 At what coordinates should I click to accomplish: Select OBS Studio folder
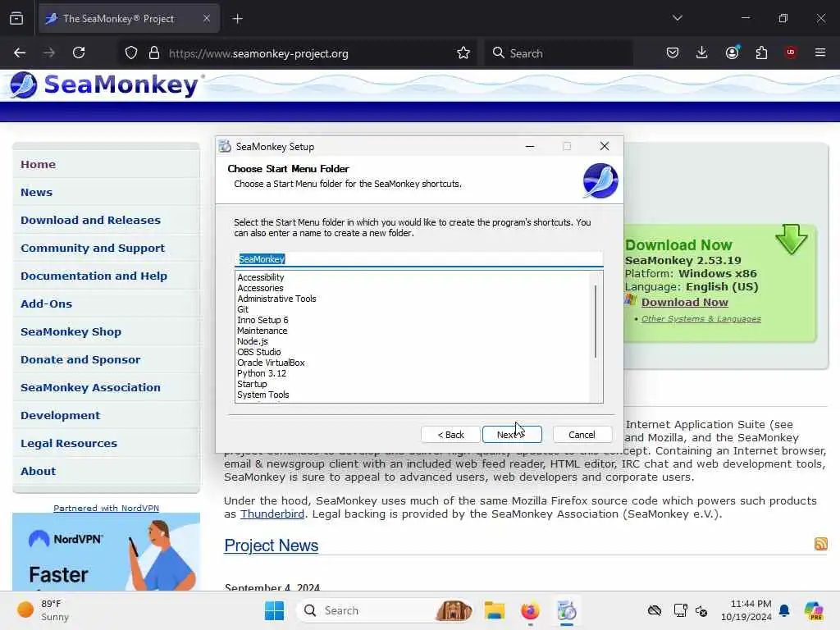pos(258,352)
